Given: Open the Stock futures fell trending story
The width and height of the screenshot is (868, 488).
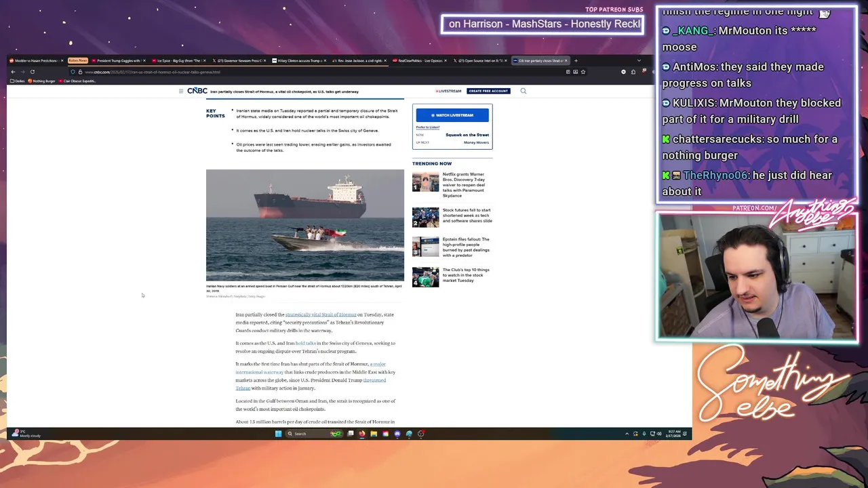Looking at the screenshot, I should (467, 216).
